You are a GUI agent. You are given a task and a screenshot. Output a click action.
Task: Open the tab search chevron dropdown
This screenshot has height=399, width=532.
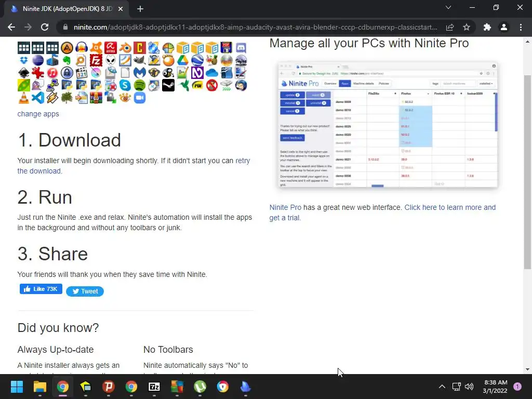click(448, 7)
